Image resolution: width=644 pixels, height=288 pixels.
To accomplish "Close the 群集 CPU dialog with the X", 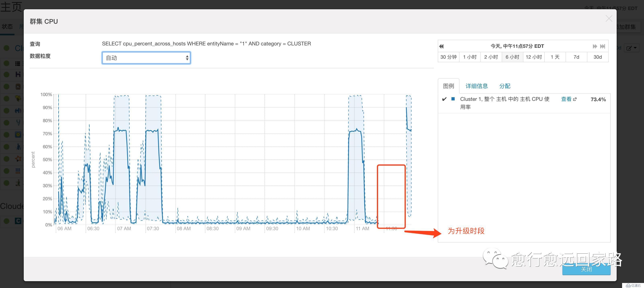I will tap(609, 18).
